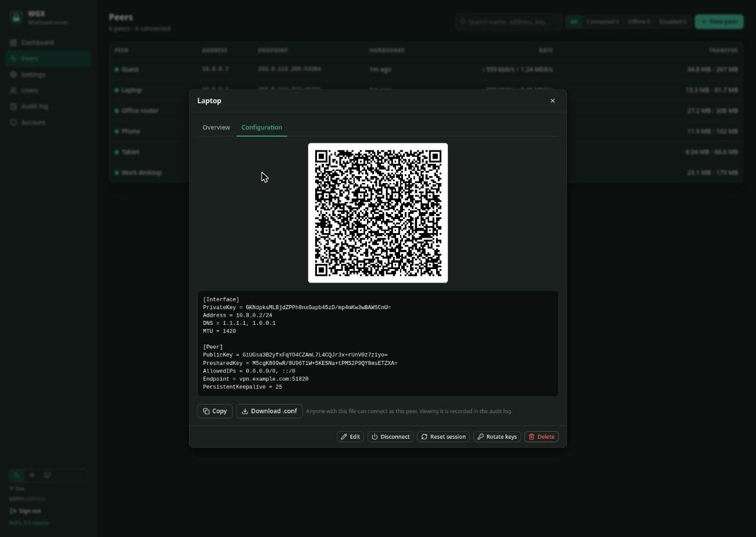756x537 pixels.
Task: Click the Audit log clipboard icon
Action: pyautogui.click(x=14, y=106)
